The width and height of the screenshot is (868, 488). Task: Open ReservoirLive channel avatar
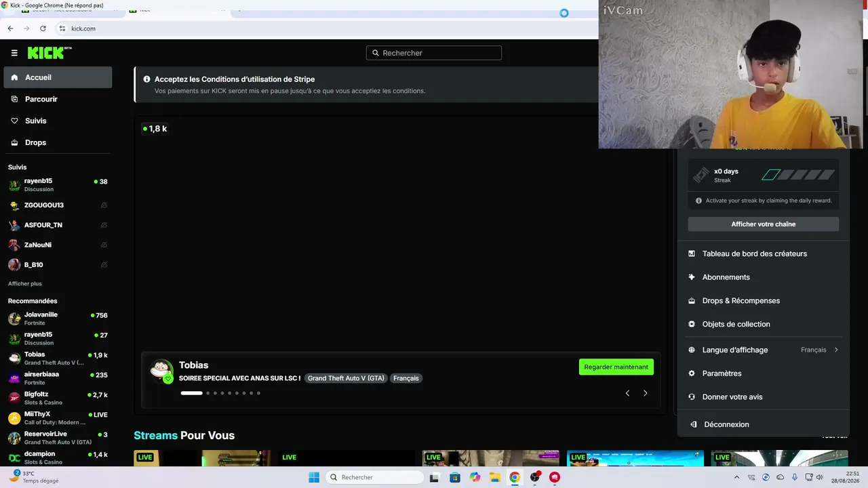pyautogui.click(x=14, y=438)
